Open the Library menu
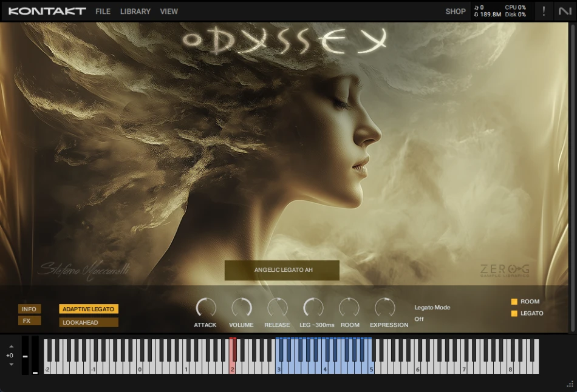Viewport: 577px width, 392px height. 135,11
